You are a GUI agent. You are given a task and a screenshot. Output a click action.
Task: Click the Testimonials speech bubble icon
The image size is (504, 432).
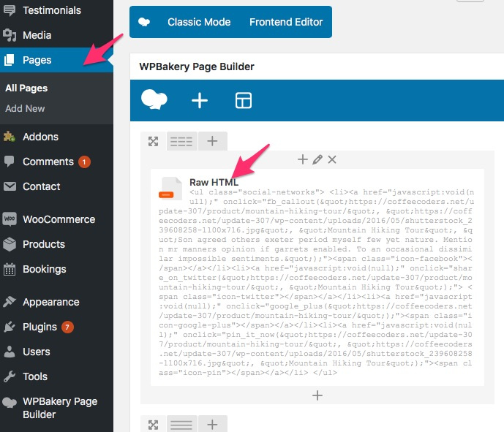click(10, 10)
